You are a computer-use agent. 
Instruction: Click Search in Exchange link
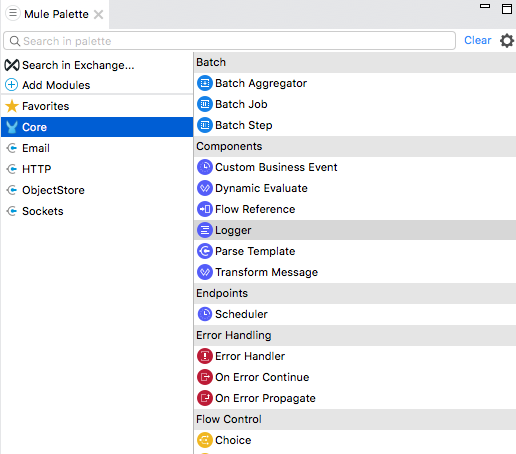click(78, 65)
